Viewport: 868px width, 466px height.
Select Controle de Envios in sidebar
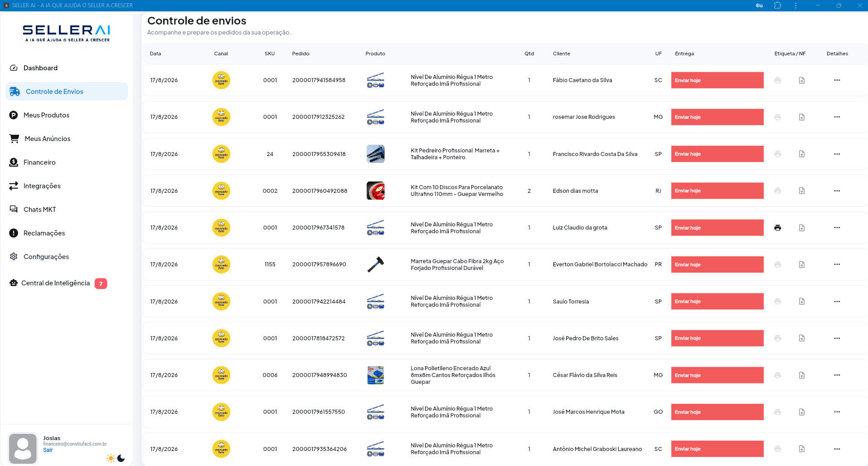[67, 91]
